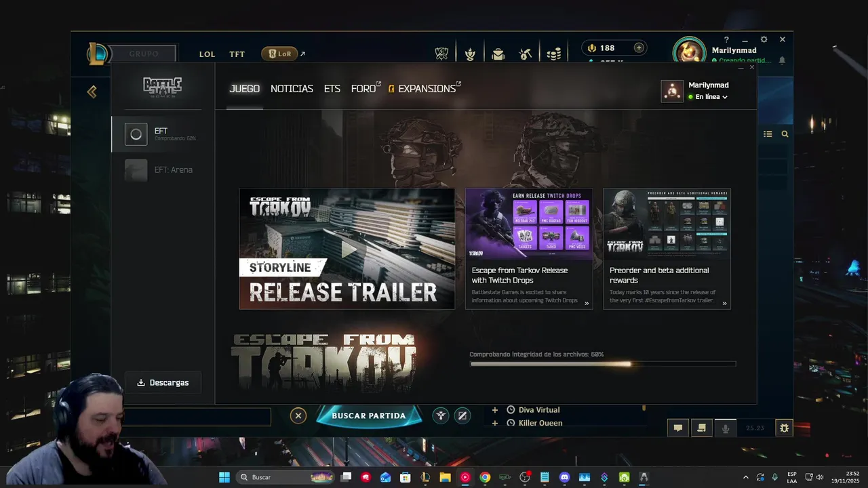The width and height of the screenshot is (868, 488).
Task: Click the ESP LAA language indicator
Action: coord(792,477)
